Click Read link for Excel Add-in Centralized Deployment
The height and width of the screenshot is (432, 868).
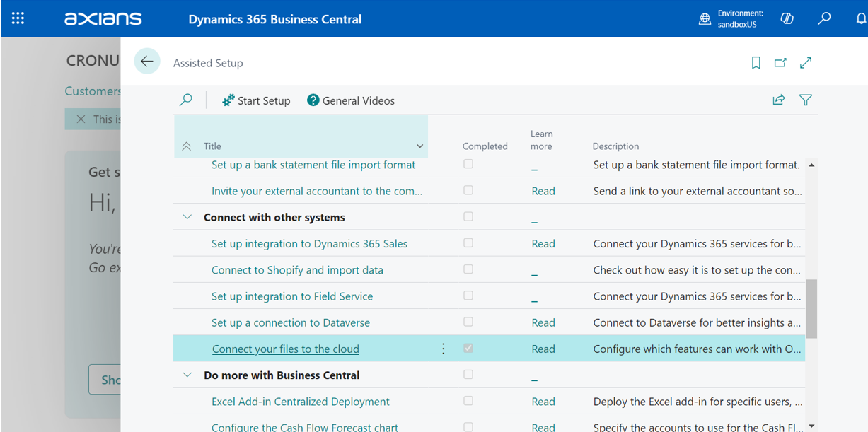[x=543, y=402]
